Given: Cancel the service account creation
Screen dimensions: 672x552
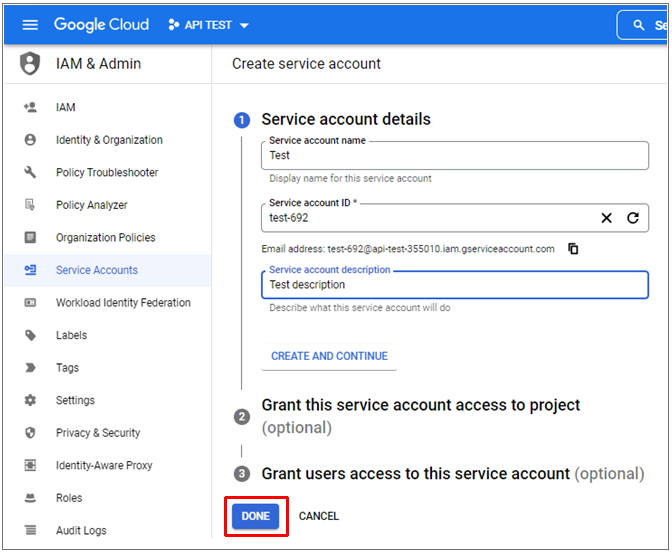Looking at the screenshot, I should [319, 516].
